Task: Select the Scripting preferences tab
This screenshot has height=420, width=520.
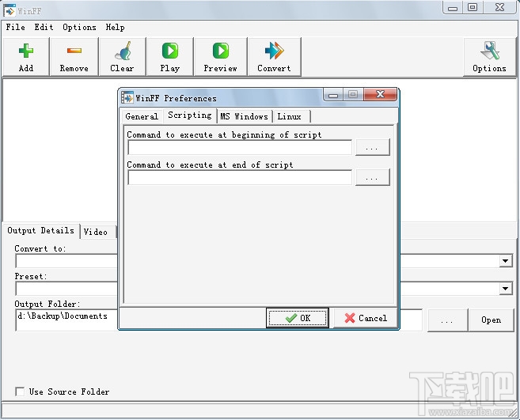Action: [190, 115]
